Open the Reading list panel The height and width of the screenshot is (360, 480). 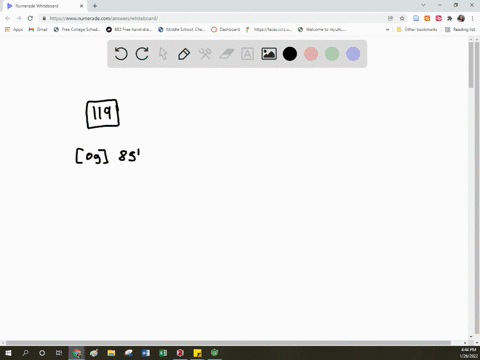pyautogui.click(x=460, y=29)
